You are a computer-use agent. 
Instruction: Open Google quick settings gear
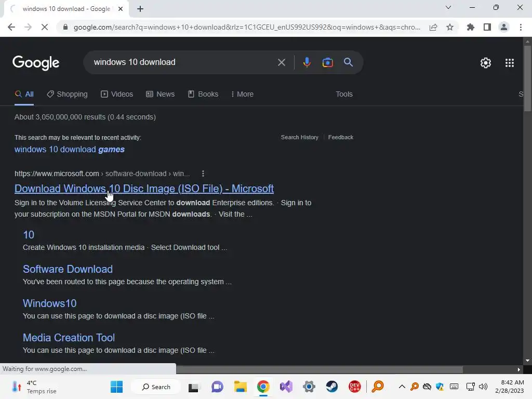(x=486, y=63)
